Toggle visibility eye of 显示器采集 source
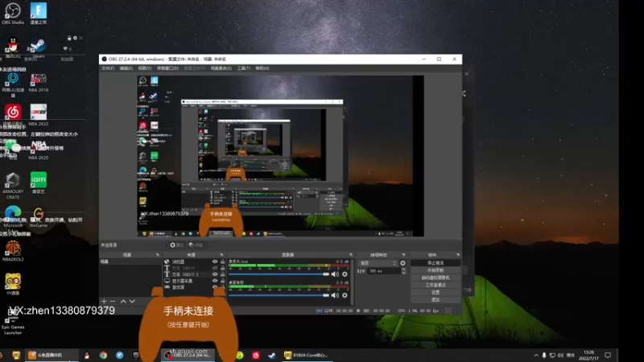This screenshot has width=644, height=362. click(215, 281)
